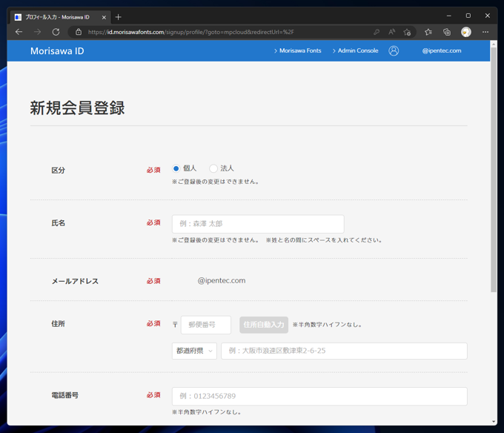Open a new browser tab
Viewport: 504px width, 433px height.
point(119,17)
